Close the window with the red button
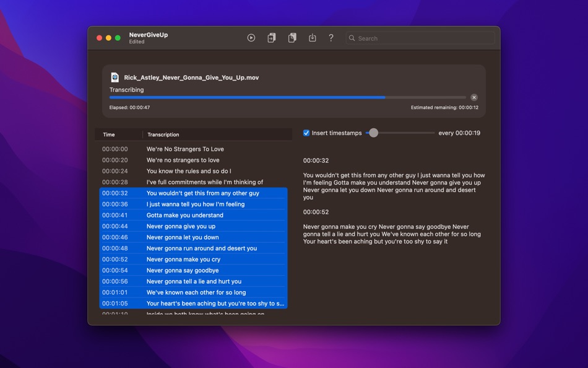The image size is (588, 368). [x=100, y=38]
